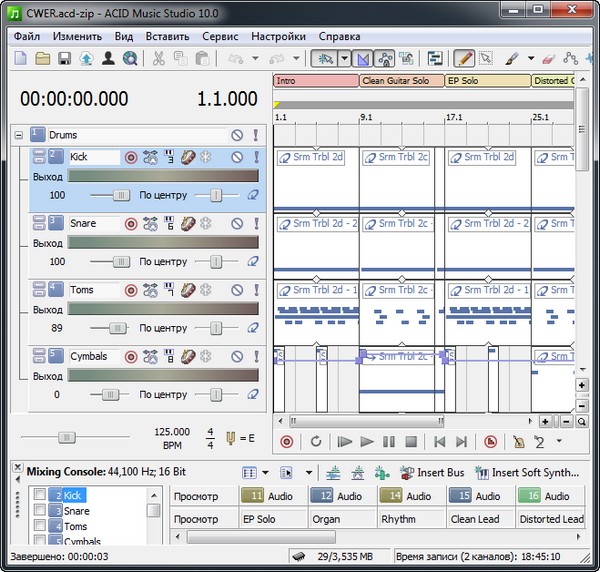
Task: Select the Envelope tool in the toolbar
Action: tap(570, 59)
